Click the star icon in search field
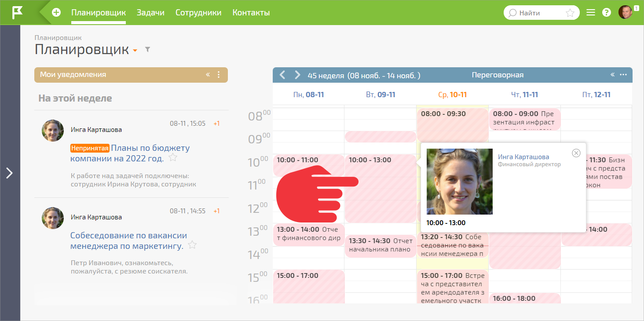Image resolution: width=644 pixels, height=321 pixels. (570, 13)
